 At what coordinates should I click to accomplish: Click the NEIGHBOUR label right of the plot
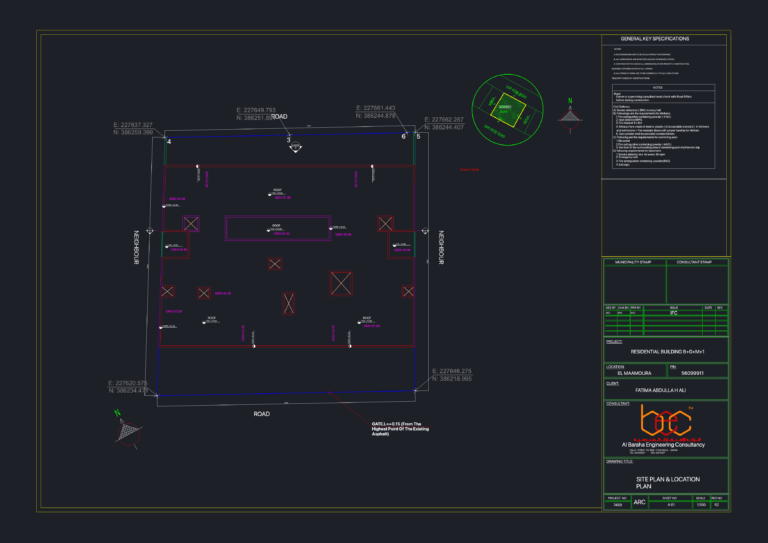pyautogui.click(x=441, y=248)
